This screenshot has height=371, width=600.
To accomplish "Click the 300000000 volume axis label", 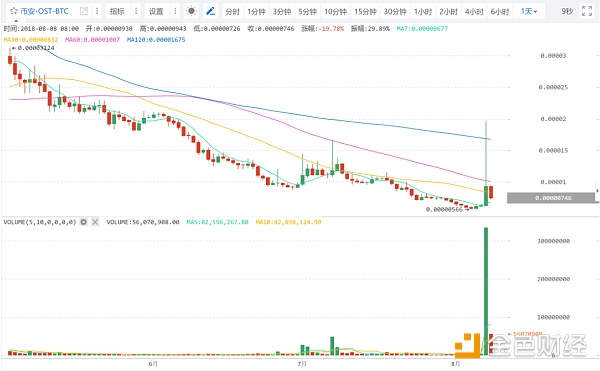I will pos(553,241).
